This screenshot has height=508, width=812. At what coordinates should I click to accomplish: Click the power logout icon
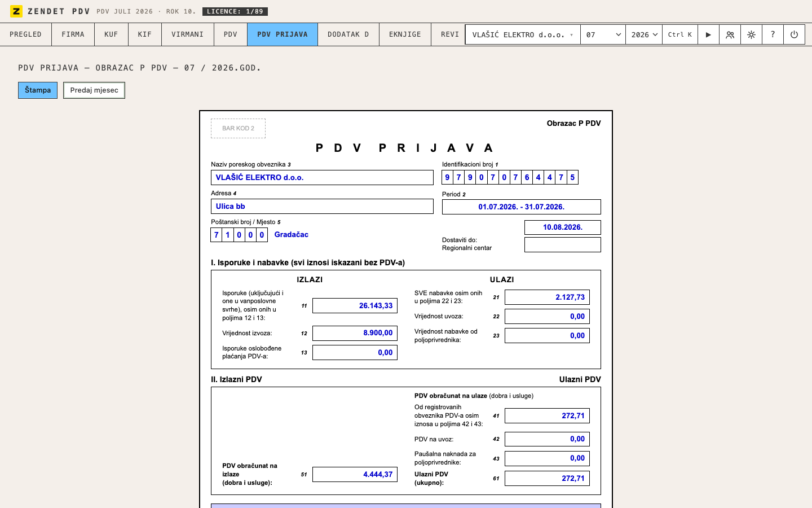(794, 34)
